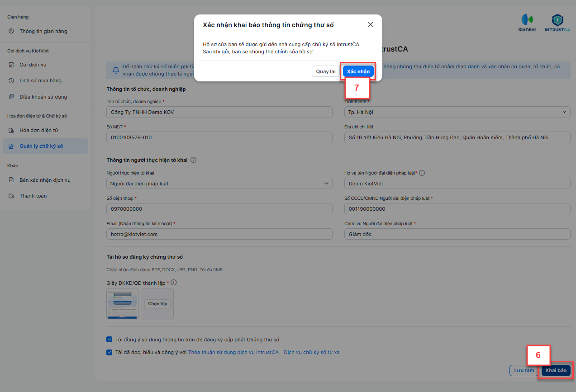
Task: Click the IntrustCA logo
Action: (x=557, y=23)
